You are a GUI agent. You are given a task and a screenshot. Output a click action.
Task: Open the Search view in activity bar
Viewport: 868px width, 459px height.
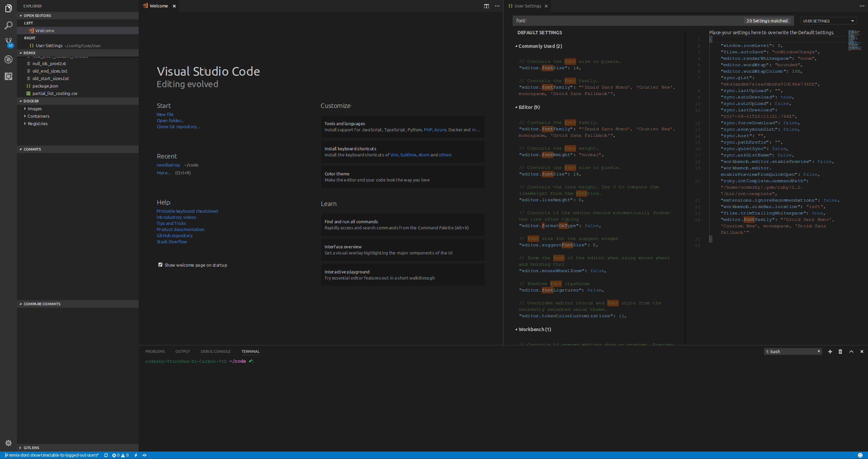point(8,25)
